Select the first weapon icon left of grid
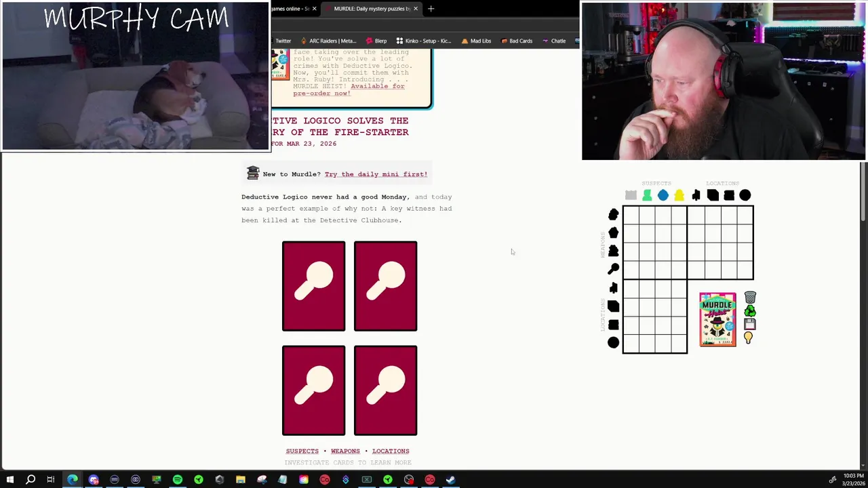The height and width of the screenshot is (488, 868). [613, 215]
